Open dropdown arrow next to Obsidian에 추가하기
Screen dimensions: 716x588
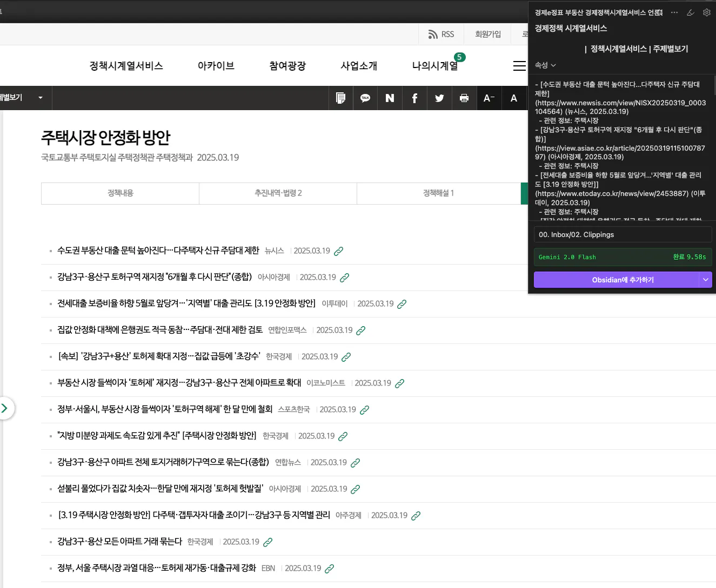706,280
